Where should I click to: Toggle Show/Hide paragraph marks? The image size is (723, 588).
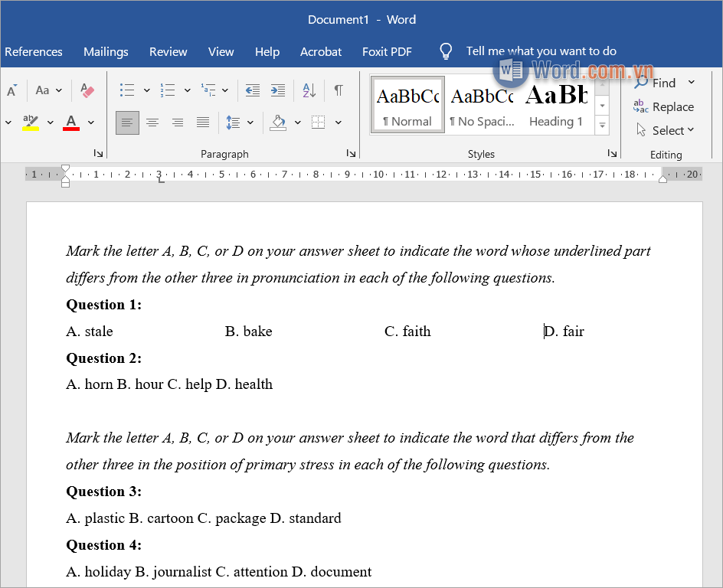click(338, 90)
